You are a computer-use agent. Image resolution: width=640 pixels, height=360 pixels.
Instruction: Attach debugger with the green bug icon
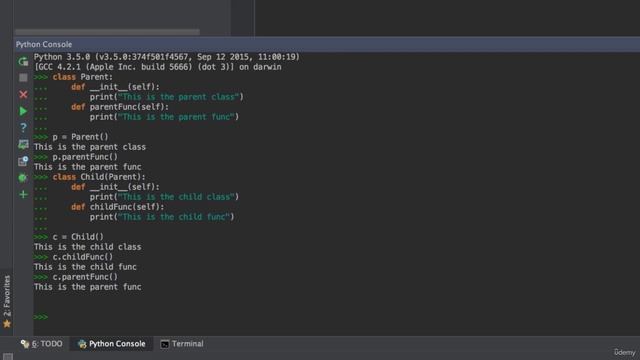pos(23,178)
